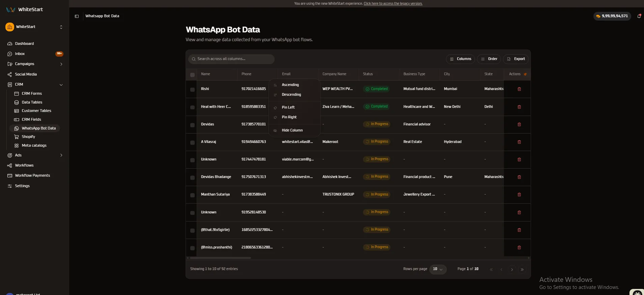The width and height of the screenshot is (644, 295).
Task: Tick checkbox for Manthan Sutariya row
Action: (192, 195)
